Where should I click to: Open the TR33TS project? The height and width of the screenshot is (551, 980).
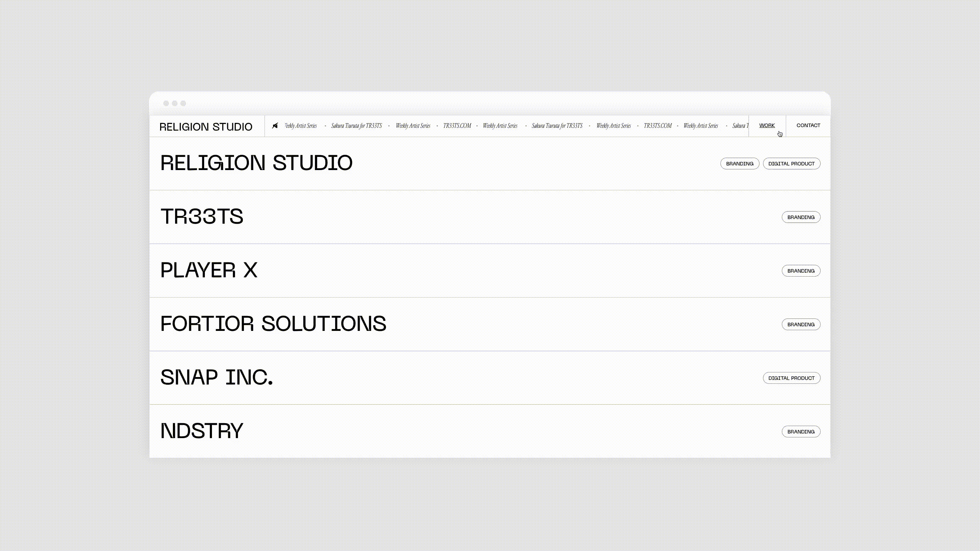point(202,217)
